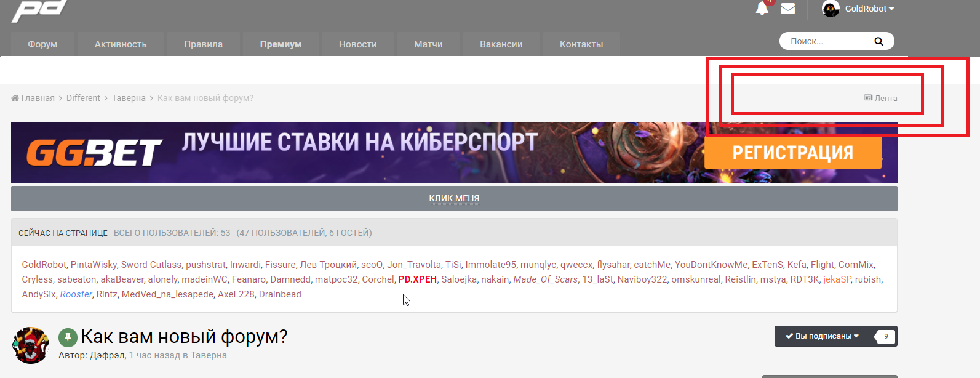This screenshot has height=378, width=980.
Task: Go to Главная breadcrumb
Action: [33, 98]
